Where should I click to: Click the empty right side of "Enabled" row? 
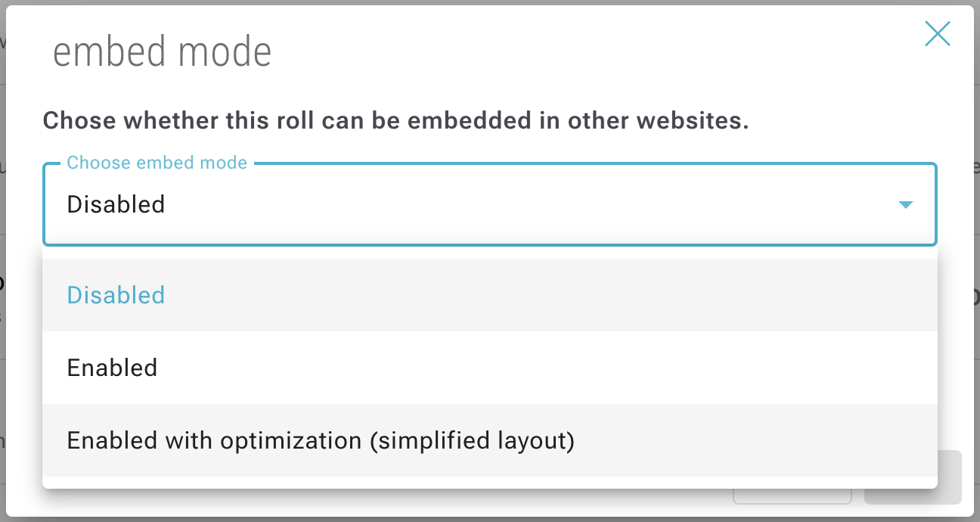coord(681,368)
